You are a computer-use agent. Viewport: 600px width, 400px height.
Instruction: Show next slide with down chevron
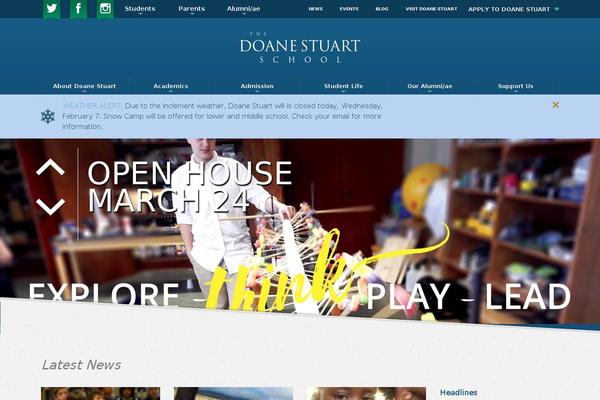pyautogui.click(x=50, y=207)
